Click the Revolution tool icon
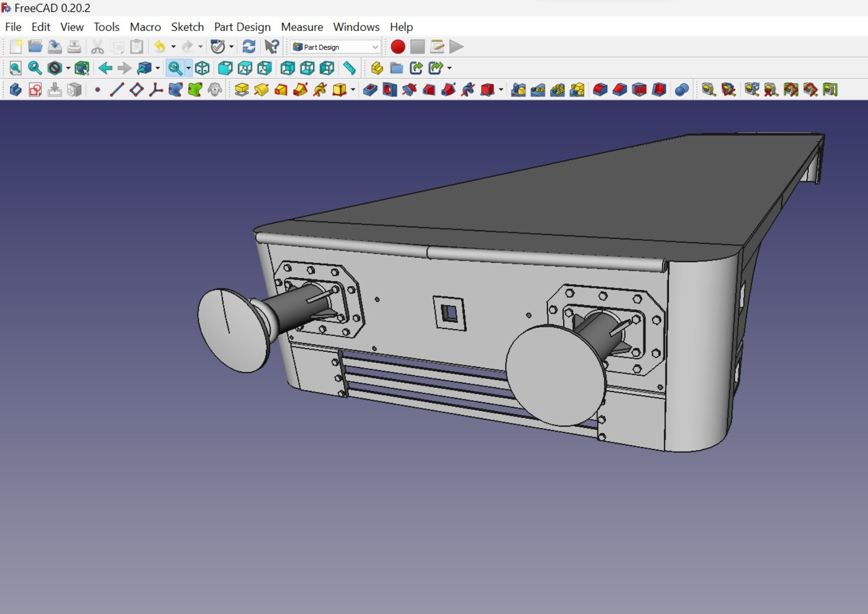 [261, 90]
